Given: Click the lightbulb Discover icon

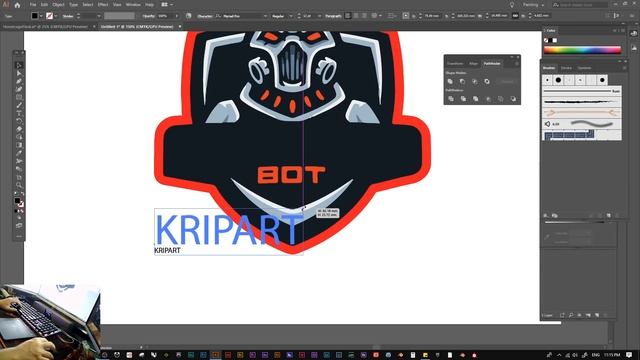Looking at the screenshot, I should 512,5.
